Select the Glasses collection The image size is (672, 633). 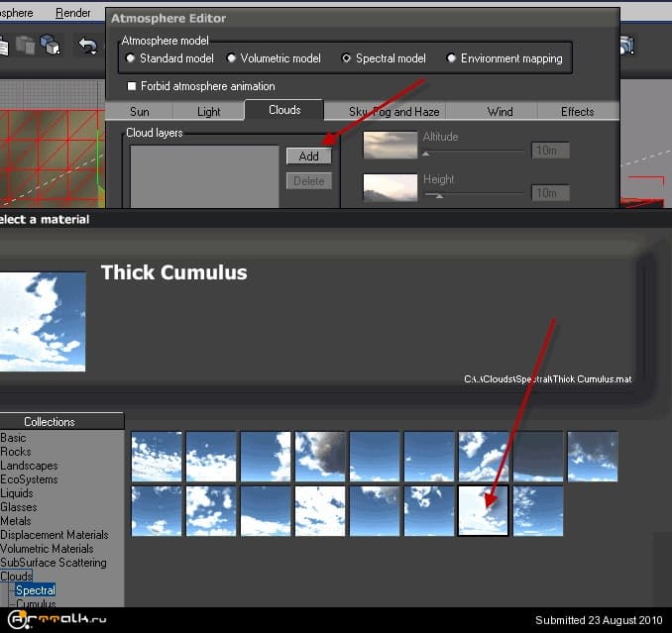click(19, 507)
